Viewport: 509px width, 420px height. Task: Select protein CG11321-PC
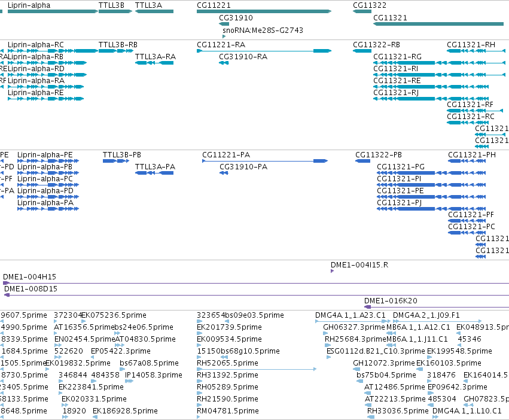point(467,233)
